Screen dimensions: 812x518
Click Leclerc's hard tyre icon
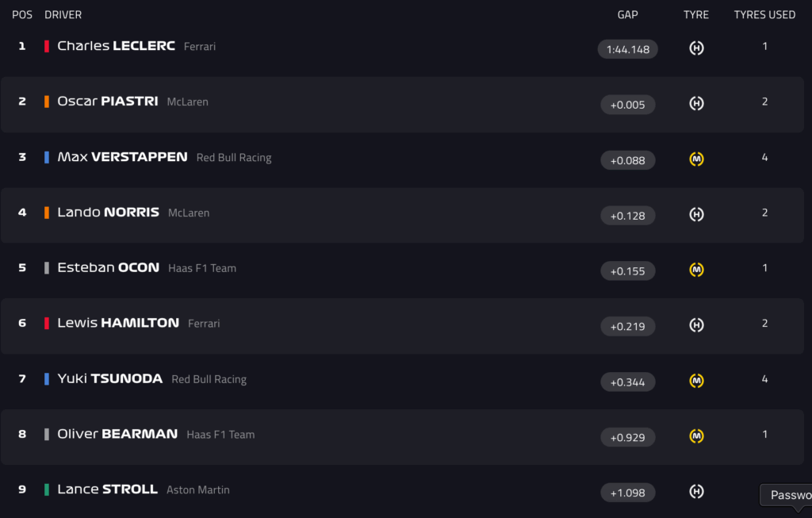[x=696, y=48]
